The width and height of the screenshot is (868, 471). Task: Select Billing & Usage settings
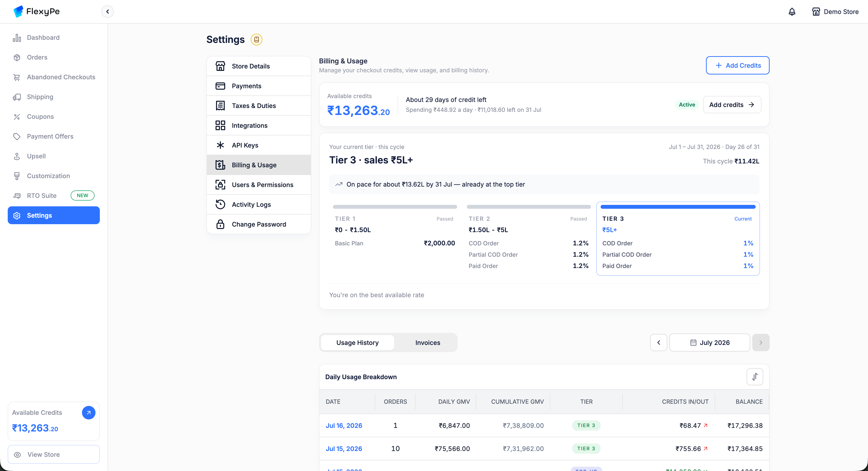259,165
